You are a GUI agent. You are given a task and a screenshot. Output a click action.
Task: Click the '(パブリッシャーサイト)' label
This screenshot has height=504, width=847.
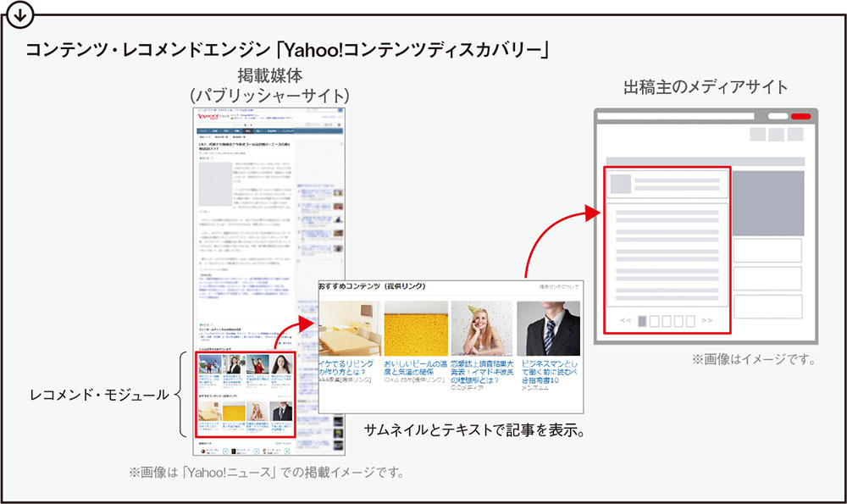(269, 96)
